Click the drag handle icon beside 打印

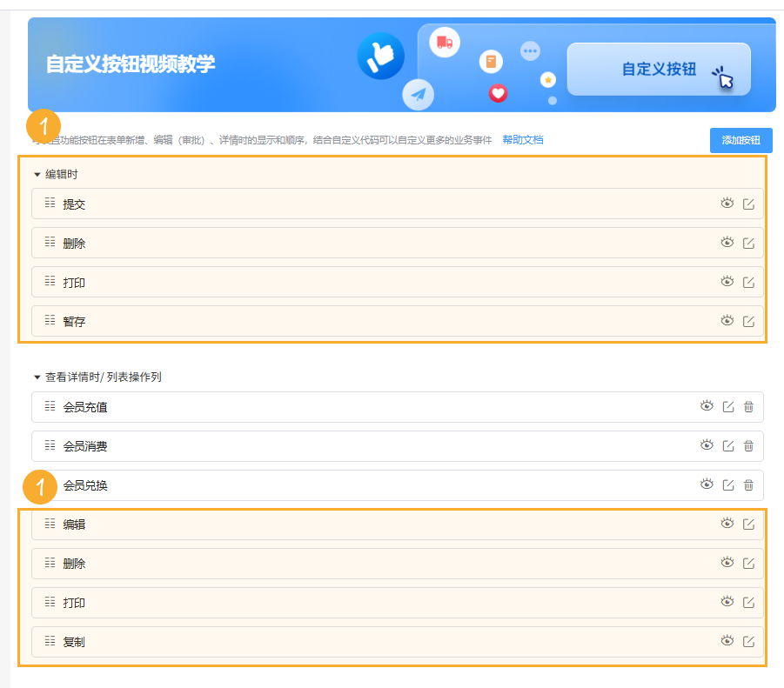[50, 281]
